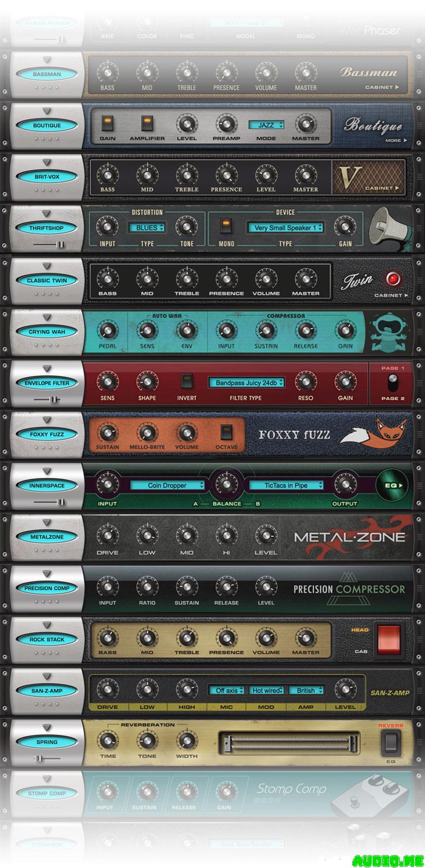Viewport: 425px width, 868px height.
Task: Expand the Brit-Vox CABINET section
Action: pos(382,188)
